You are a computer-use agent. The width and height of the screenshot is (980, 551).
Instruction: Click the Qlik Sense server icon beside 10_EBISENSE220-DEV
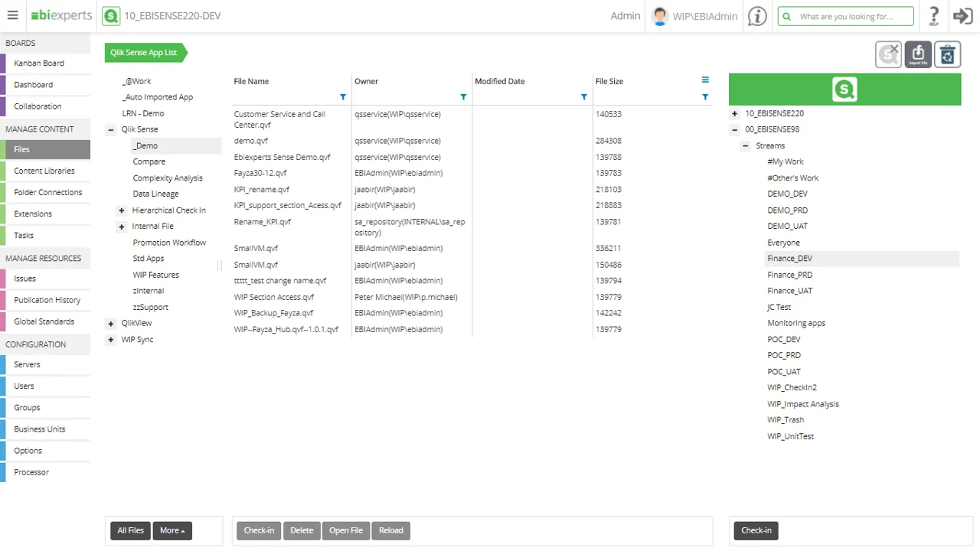111,16
